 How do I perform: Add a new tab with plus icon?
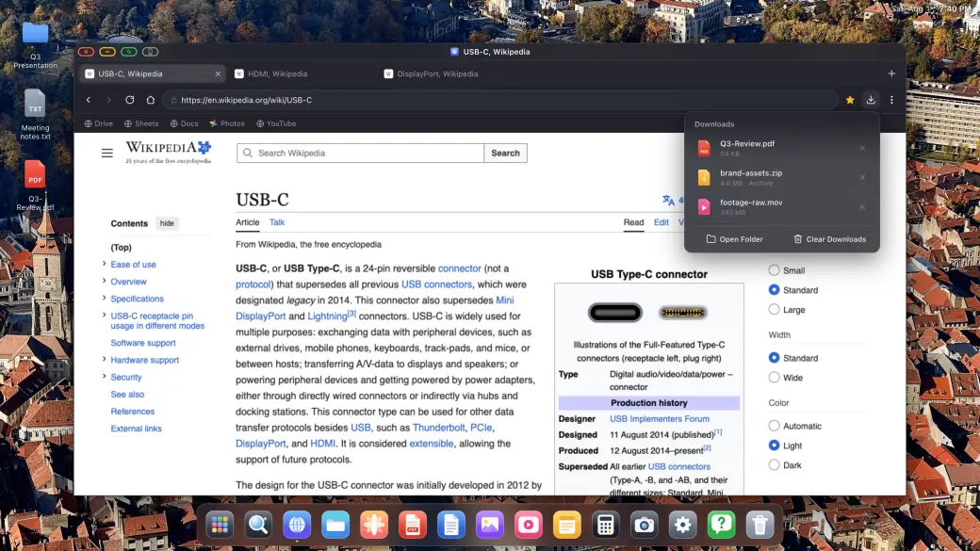coord(891,73)
